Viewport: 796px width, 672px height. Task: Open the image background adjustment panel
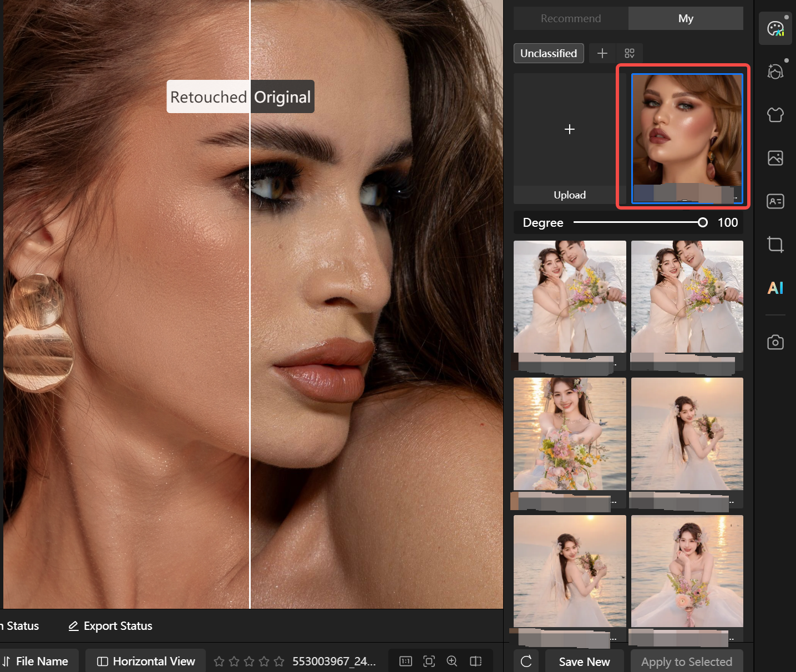[775, 158]
